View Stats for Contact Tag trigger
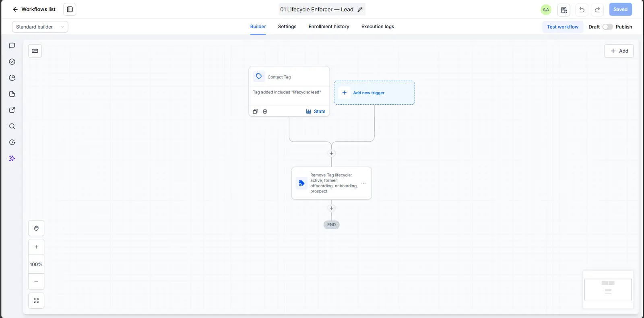The height and width of the screenshot is (318, 644). pos(316,112)
